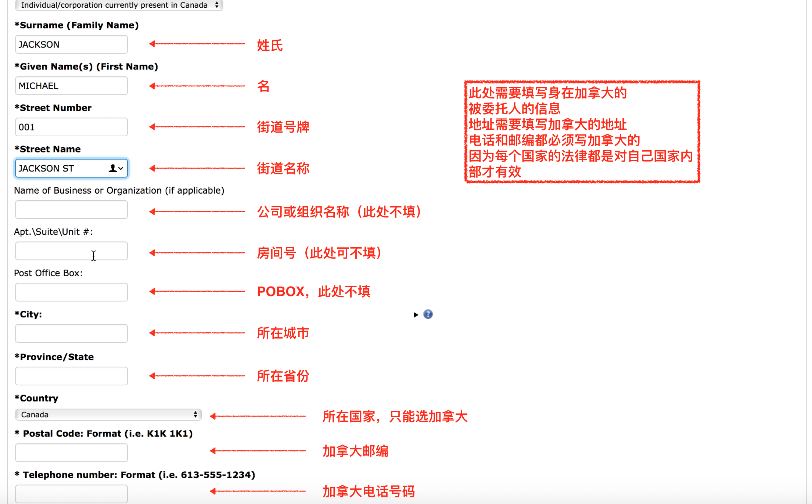
Task: Click the Name of Business or Organization field
Action: pos(71,209)
